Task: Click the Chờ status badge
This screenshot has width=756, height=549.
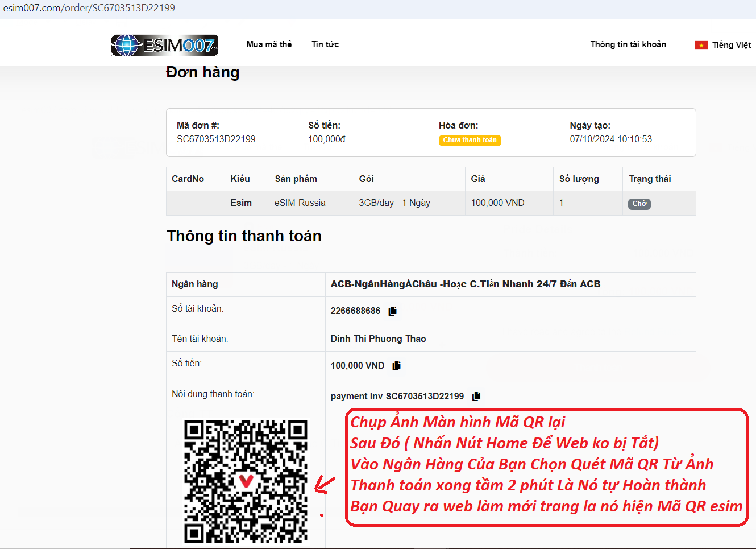Action: pos(639,204)
